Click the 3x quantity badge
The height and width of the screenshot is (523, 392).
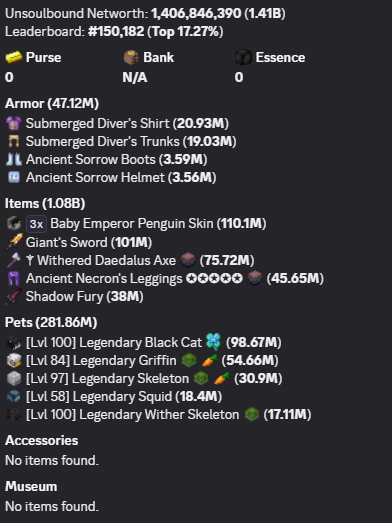pos(36,224)
